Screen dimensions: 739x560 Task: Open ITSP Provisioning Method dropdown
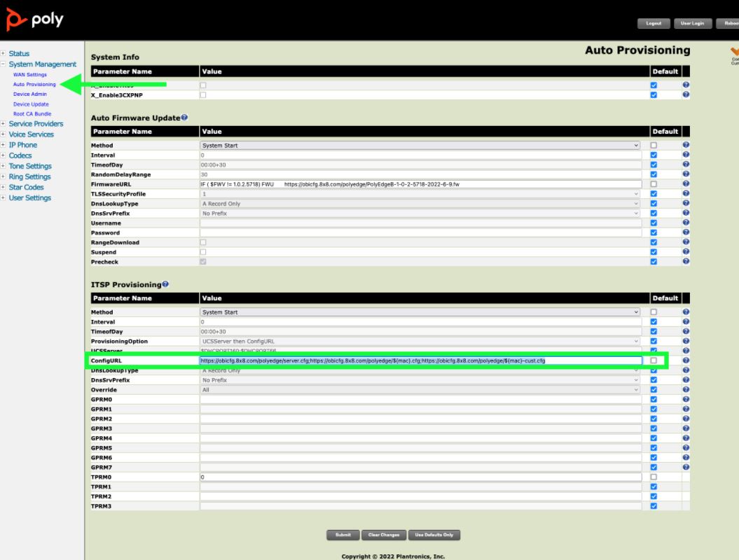coord(420,312)
